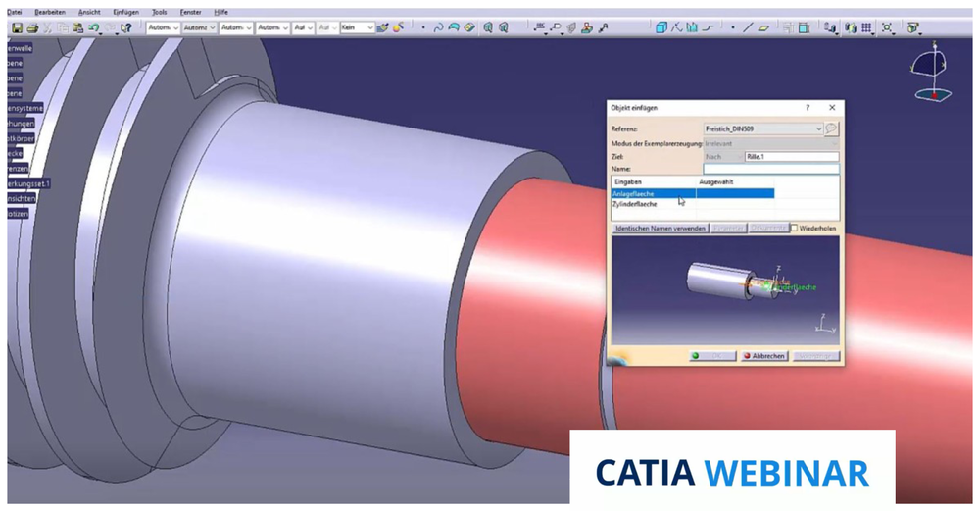Open the Einfügen menu
Screen dimensions: 980x513
point(126,13)
